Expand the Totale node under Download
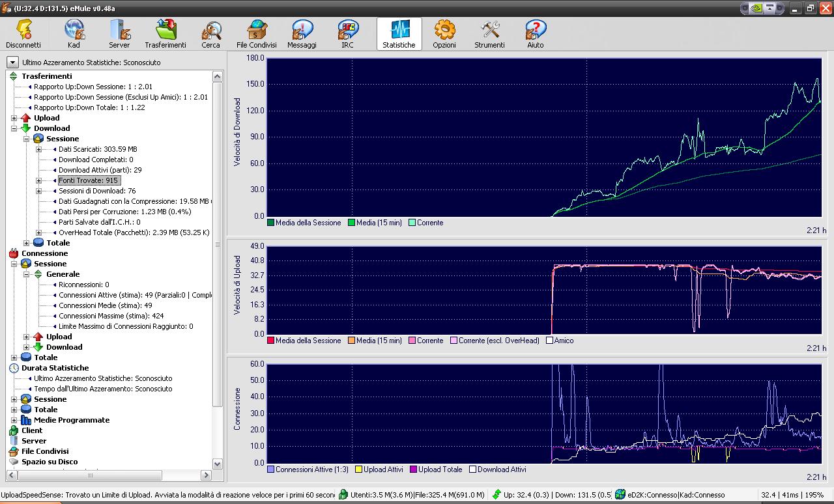The height and width of the screenshot is (504, 834). (27, 243)
